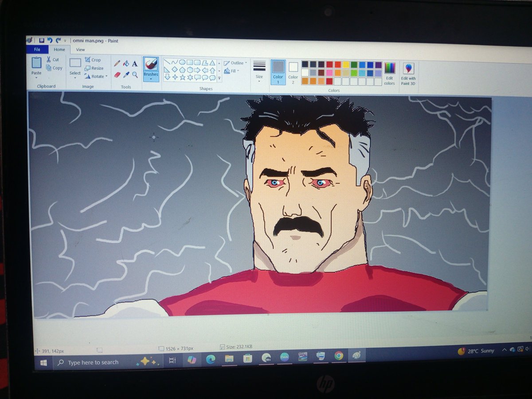Choose the Right arrow shape

tap(197, 70)
